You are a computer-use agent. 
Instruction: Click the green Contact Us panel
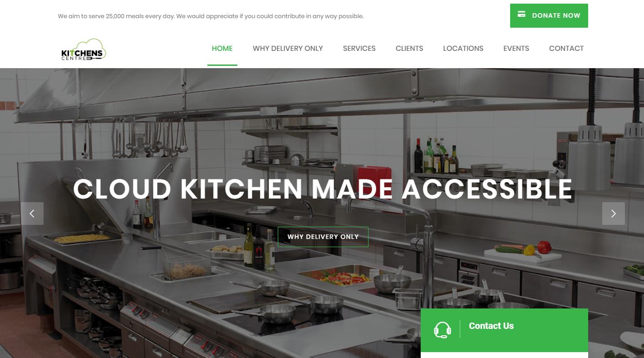coord(504,330)
